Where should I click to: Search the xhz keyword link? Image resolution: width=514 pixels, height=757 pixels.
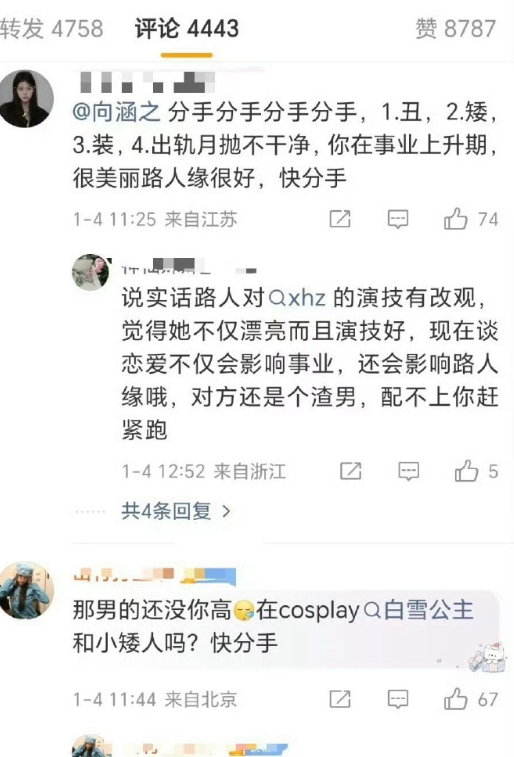(297, 297)
